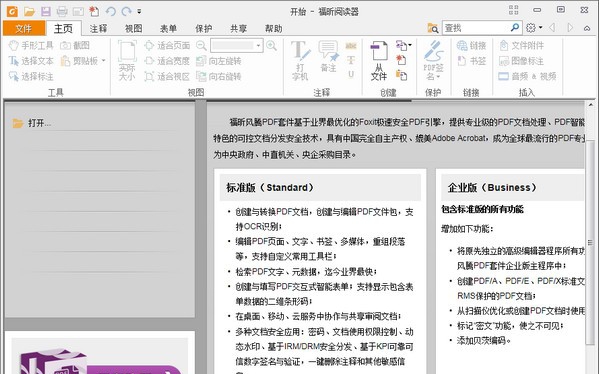
Task: Click 向右旋转 rotate right
Action: pos(219,76)
